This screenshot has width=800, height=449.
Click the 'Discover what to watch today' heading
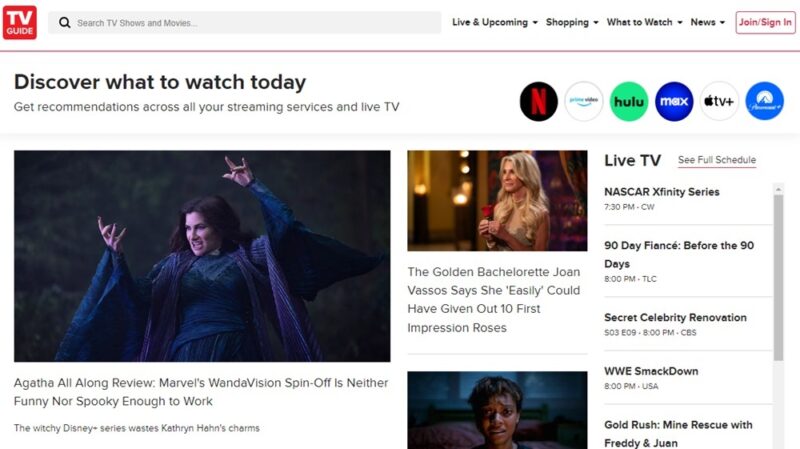click(x=160, y=82)
